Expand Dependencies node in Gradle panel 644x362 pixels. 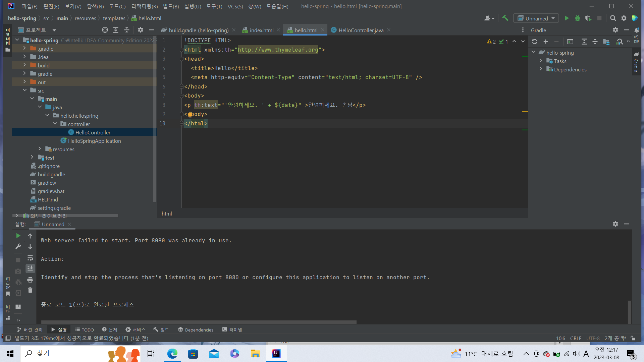[541, 69]
